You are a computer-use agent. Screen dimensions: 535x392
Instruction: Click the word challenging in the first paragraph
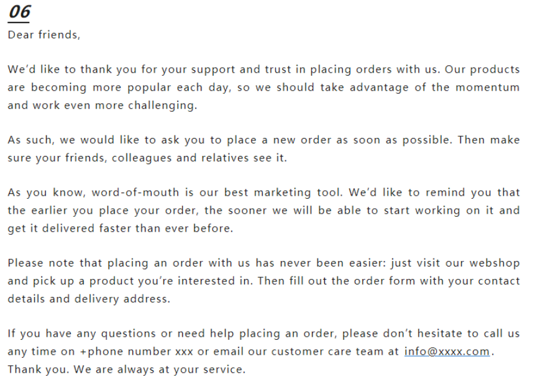point(162,106)
